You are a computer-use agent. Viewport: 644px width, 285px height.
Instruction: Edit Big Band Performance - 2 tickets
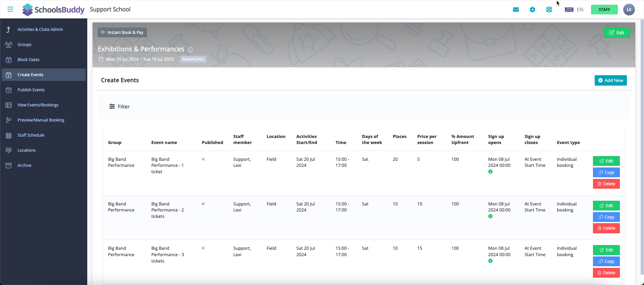pos(606,205)
